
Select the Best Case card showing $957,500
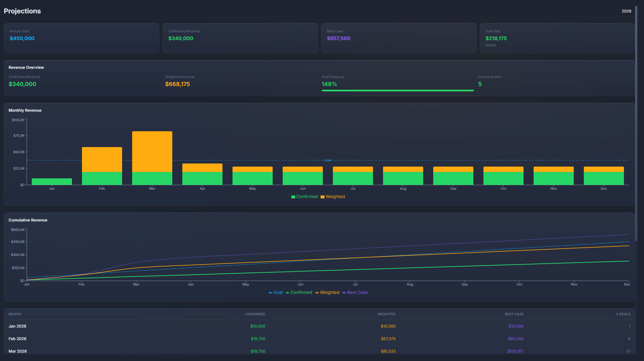coord(399,38)
